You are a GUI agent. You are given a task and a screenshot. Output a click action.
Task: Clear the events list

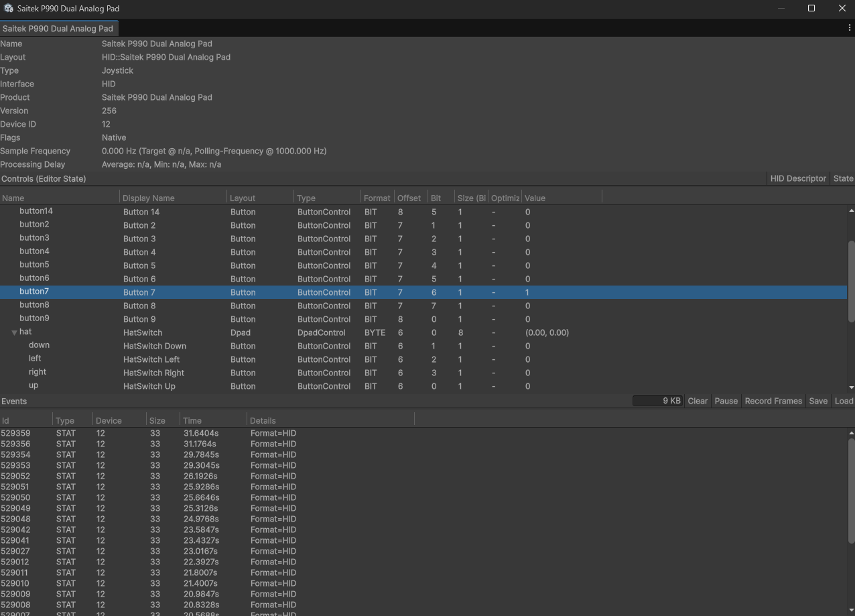coord(698,401)
